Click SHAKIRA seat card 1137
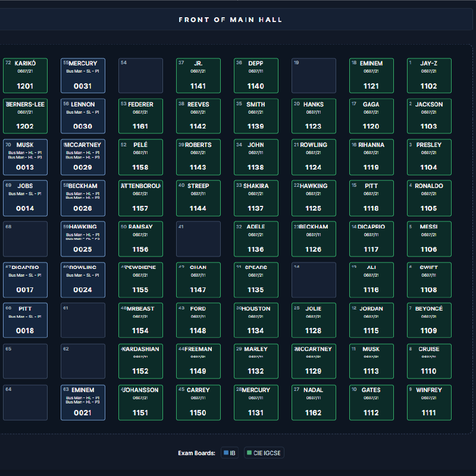Screen dimensions: 476x476 256,198
